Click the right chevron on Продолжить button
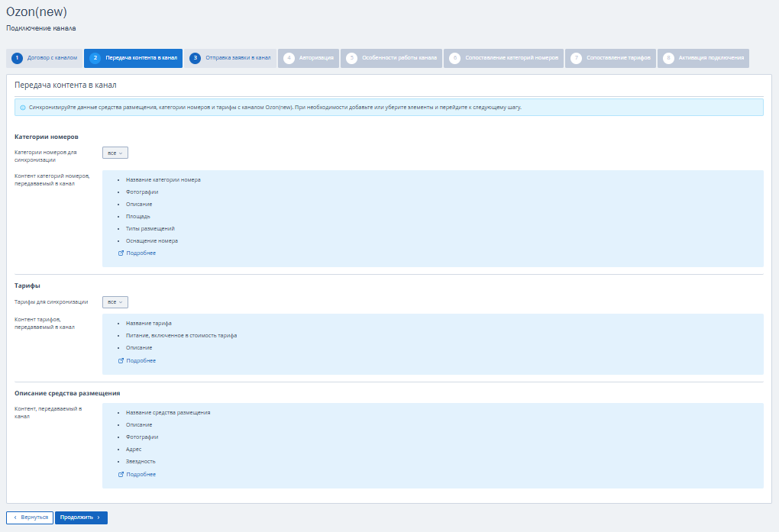This screenshot has width=779, height=532. 99,517
